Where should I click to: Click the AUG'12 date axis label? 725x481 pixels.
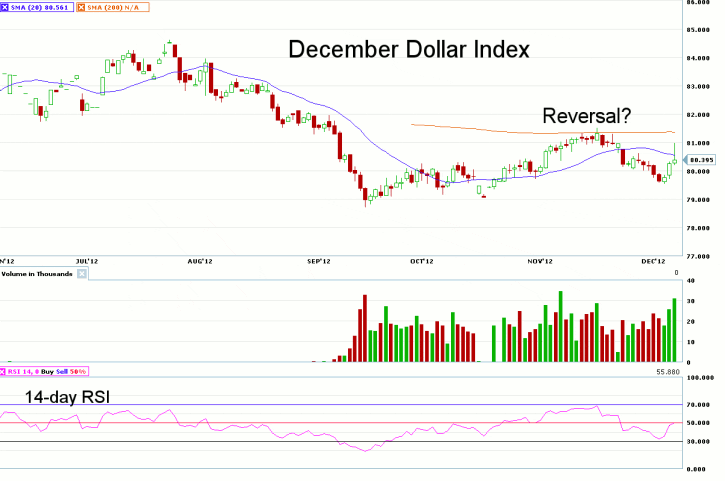point(200,261)
